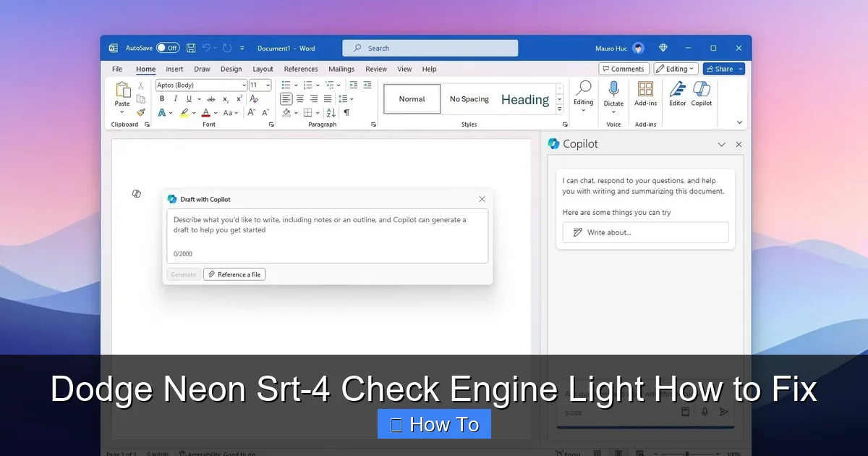Open the font color picker arrow

click(x=216, y=112)
